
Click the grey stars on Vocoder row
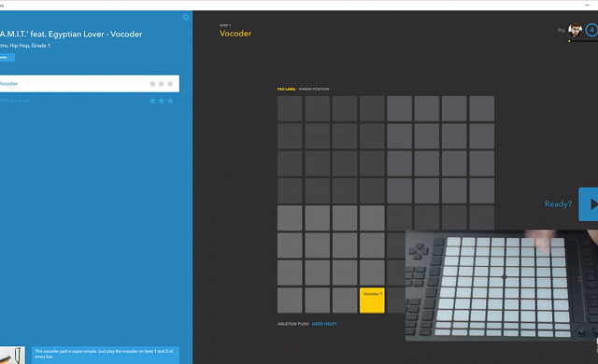coord(162,84)
